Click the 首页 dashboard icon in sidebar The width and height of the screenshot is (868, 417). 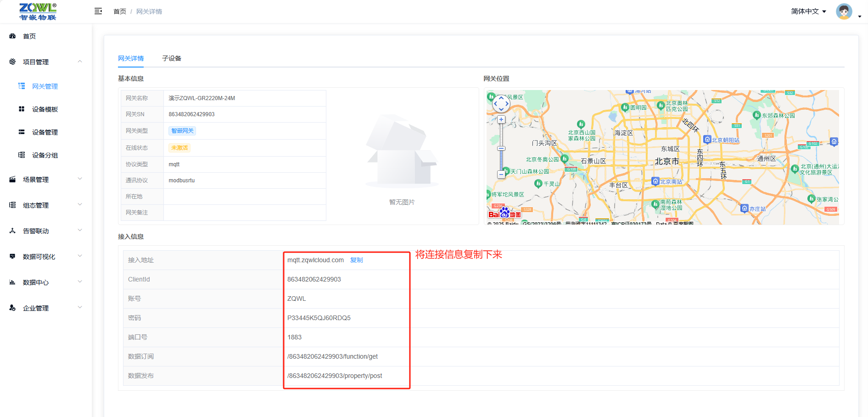point(12,36)
